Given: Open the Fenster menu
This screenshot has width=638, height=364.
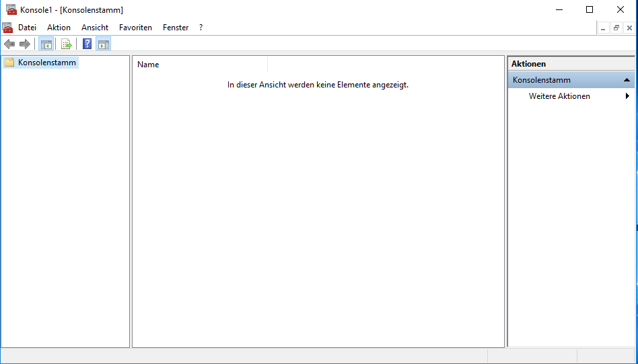Looking at the screenshot, I should [x=176, y=28].
